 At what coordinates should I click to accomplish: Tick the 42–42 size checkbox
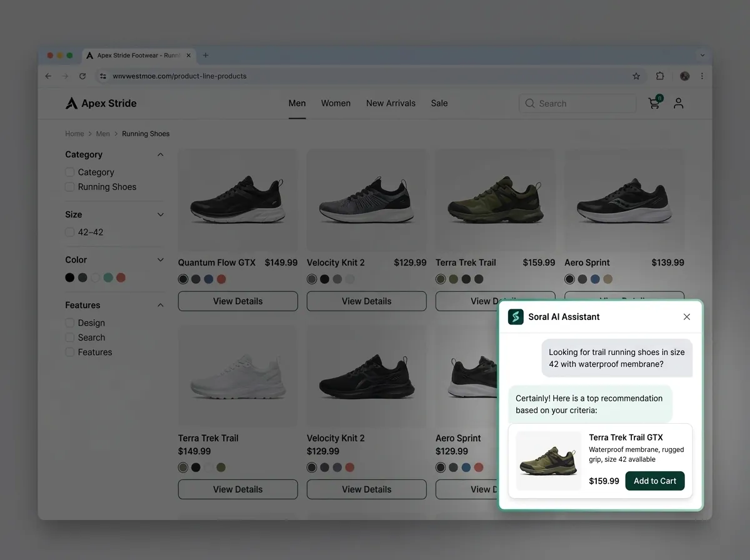(x=70, y=232)
